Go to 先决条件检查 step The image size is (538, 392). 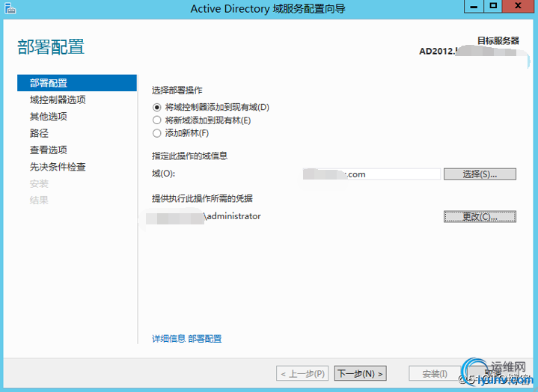point(58,167)
